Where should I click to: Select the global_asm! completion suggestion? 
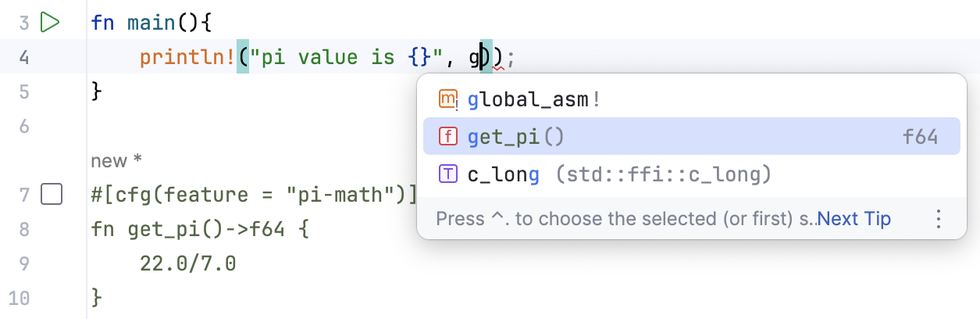click(x=534, y=99)
